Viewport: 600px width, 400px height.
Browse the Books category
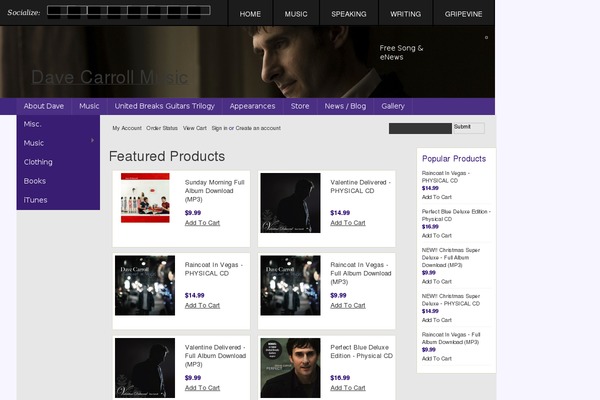pos(58,181)
